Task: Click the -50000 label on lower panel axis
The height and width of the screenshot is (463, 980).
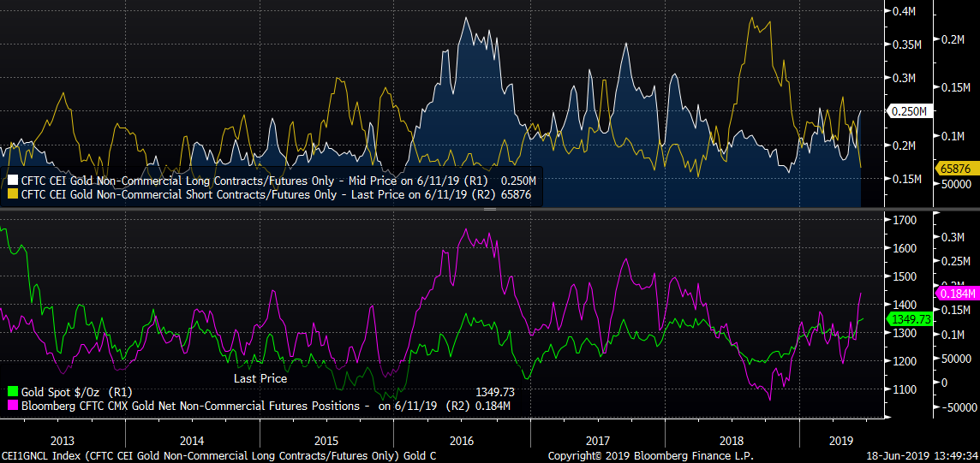Action: pyautogui.click(x=958, y=407)
